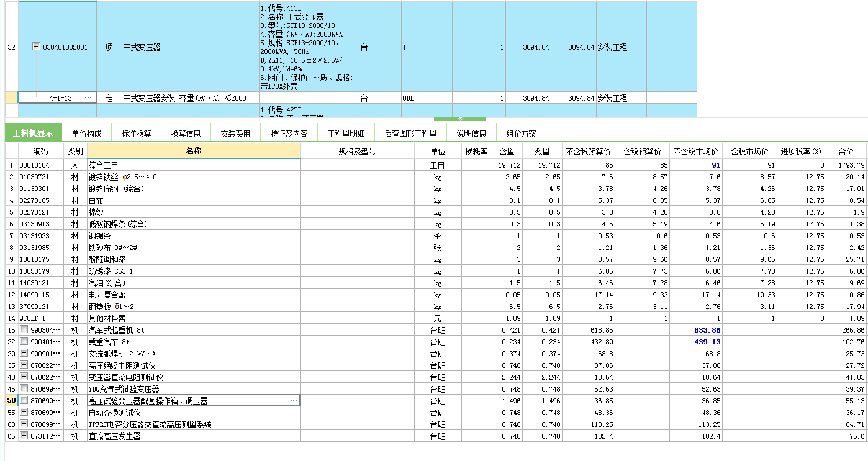Expand row 55 自动介损测试仪
868x461 pixels.
(x=24, y=413)
